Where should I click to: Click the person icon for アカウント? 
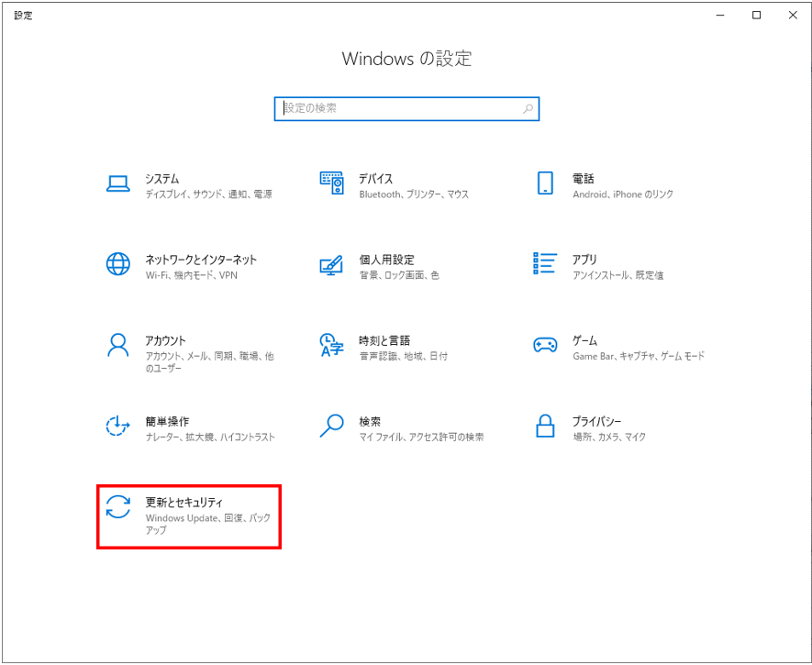(118, 345)
